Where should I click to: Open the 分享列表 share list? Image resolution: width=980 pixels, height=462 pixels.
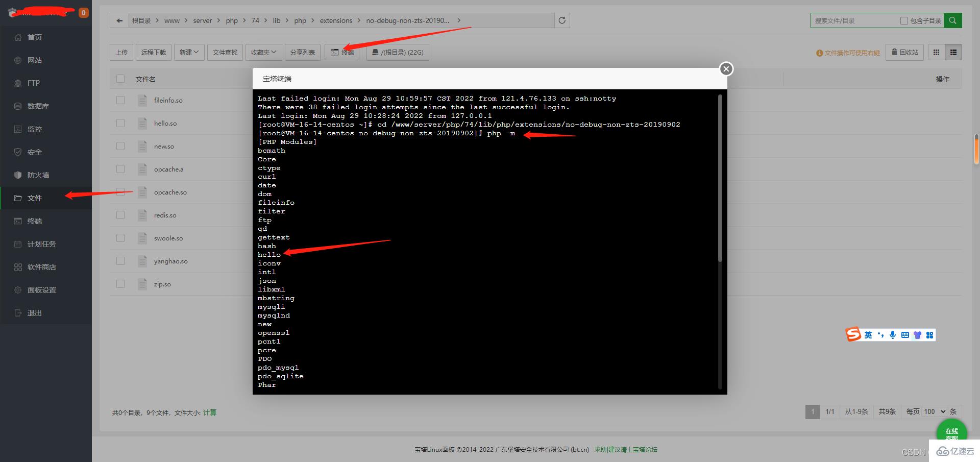pos(303,52)
